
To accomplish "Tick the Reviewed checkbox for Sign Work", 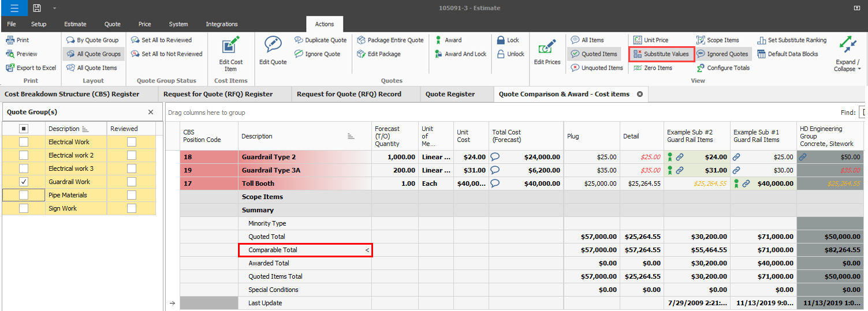I will pos(132,208).
